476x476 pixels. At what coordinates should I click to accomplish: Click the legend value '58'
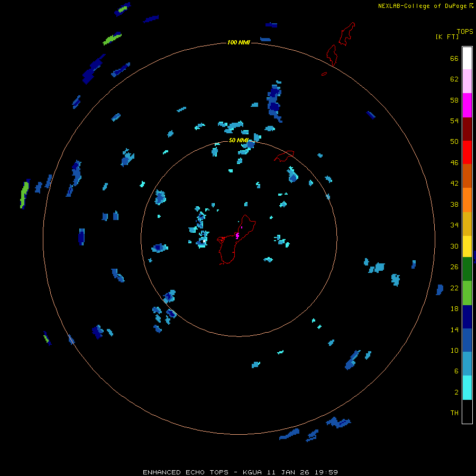(454, 100)
